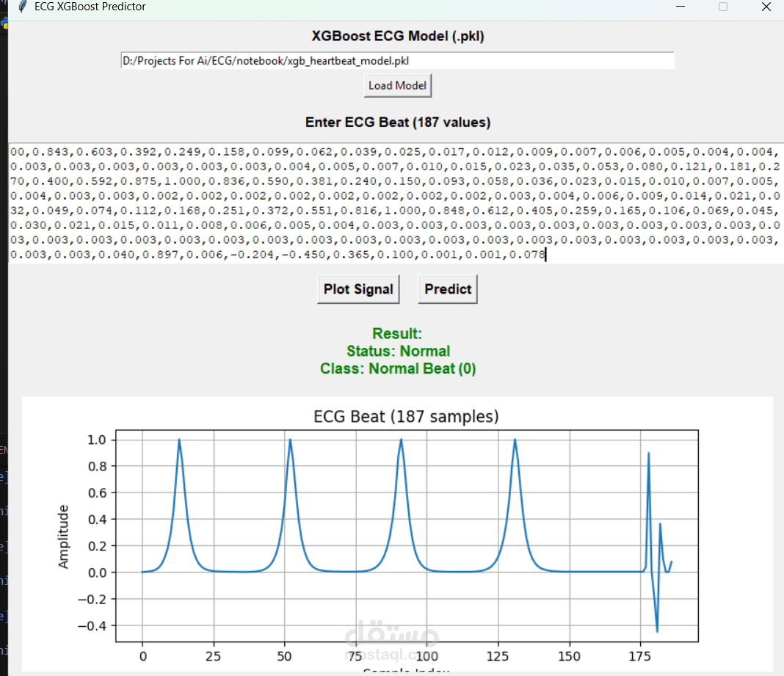Click the 'Class: Normal Beat (0)' result text
This screenshot has height=676, width=784.
pyautogui.click(x=398, y=368)
